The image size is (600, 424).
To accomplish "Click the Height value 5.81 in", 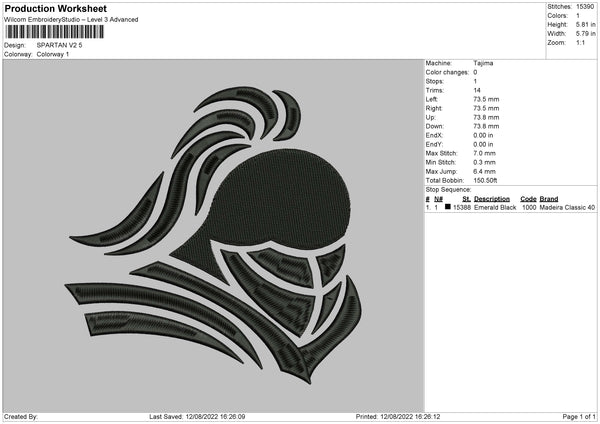I will point(585,24).
